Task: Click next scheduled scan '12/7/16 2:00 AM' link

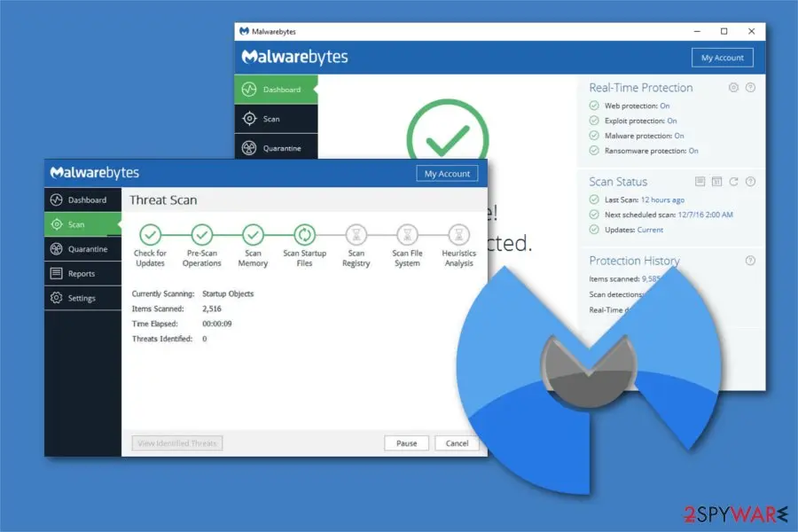Action: click(706, 215)
